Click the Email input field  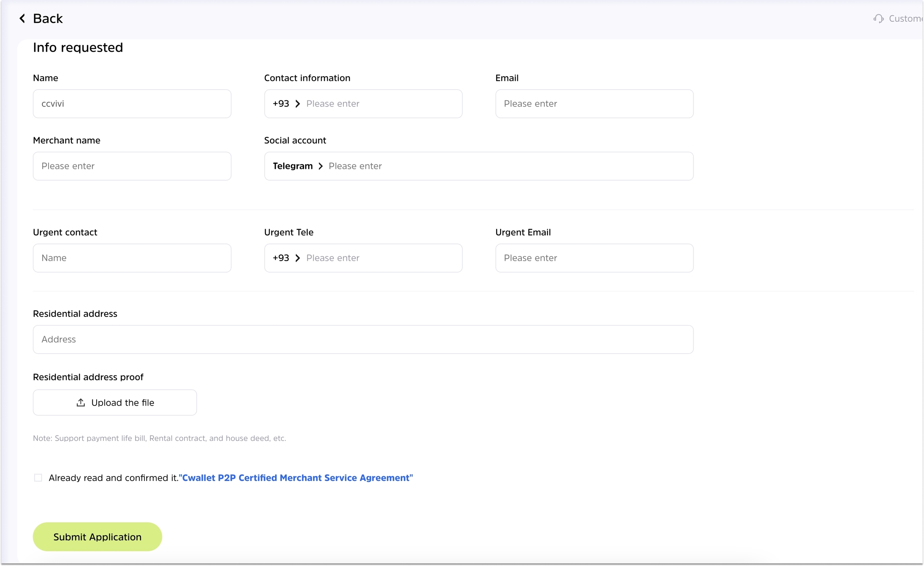click(x=594, y=103)
